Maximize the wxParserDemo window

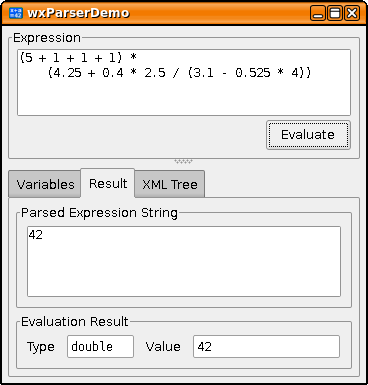(335, 13)
